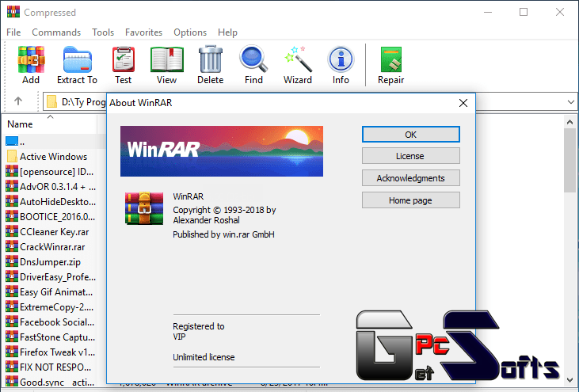Click the Add archive toolbar icon
The height and width of the screenshot is (392, 579).
click(x=31, y=60)
